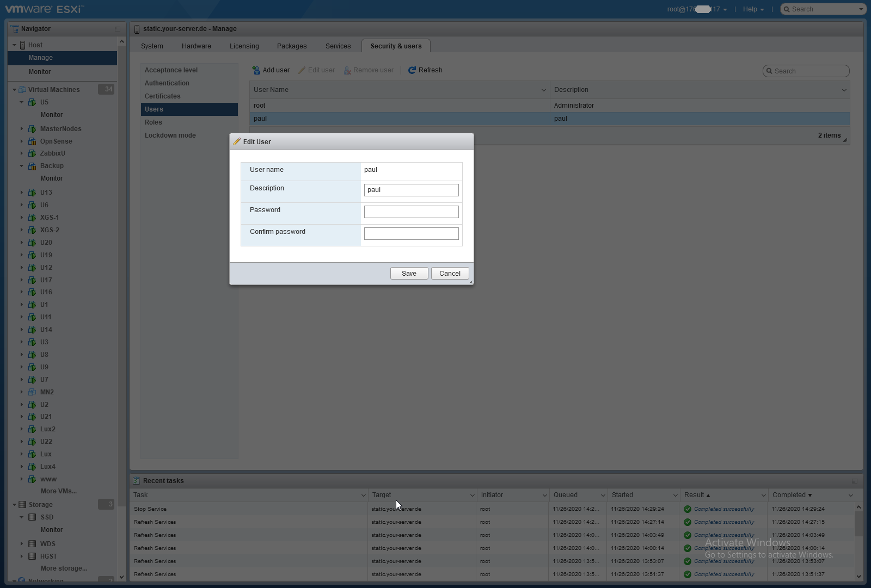Select Monitor under Host
The height and width of the screenshot is (588, 871).
pos(40,72)
